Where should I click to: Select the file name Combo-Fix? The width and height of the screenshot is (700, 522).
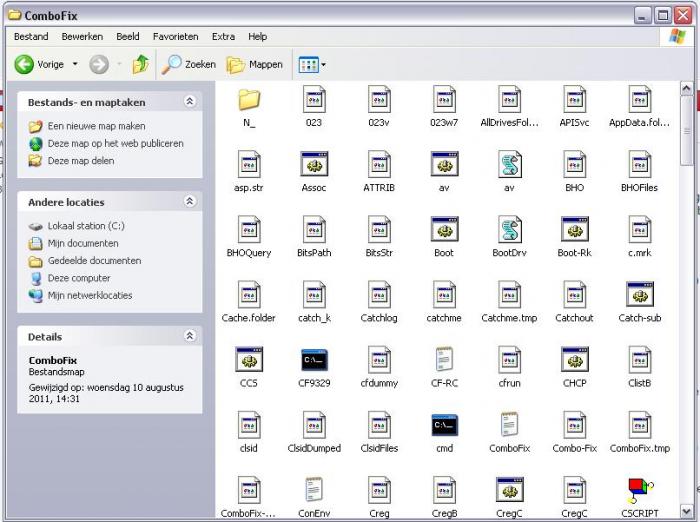coord(575,448)
